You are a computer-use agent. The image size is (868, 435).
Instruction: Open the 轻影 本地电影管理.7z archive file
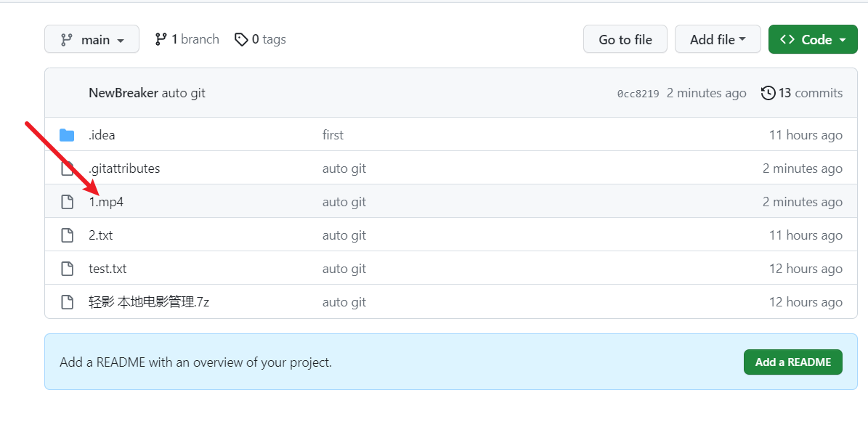149,301
